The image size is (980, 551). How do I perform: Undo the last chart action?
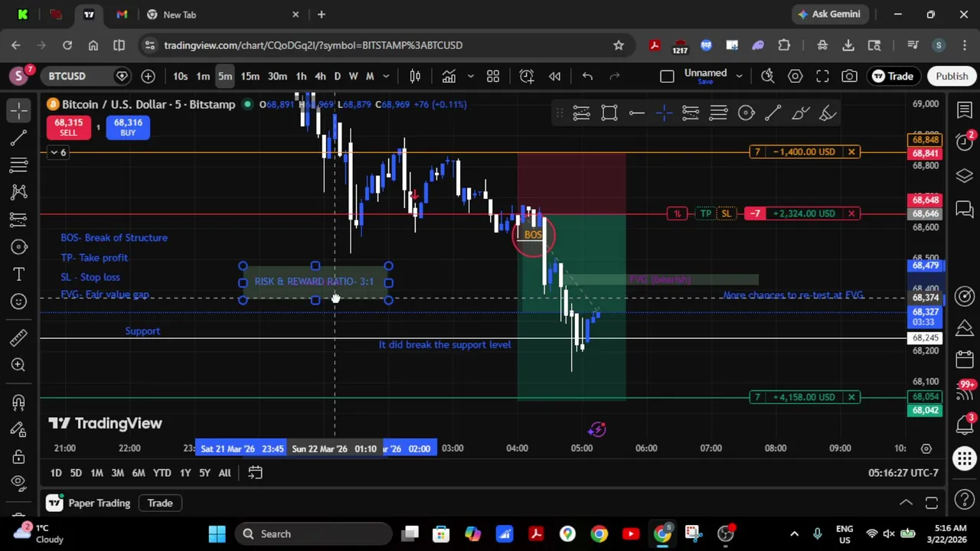(x=587, y=76)
